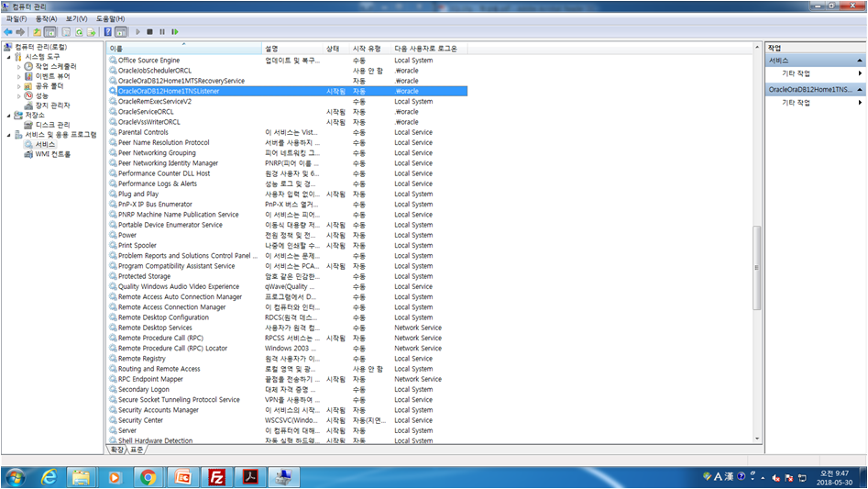Open the 파일(F) menu
Screen dimensions: 868x489
click(16, 19)
